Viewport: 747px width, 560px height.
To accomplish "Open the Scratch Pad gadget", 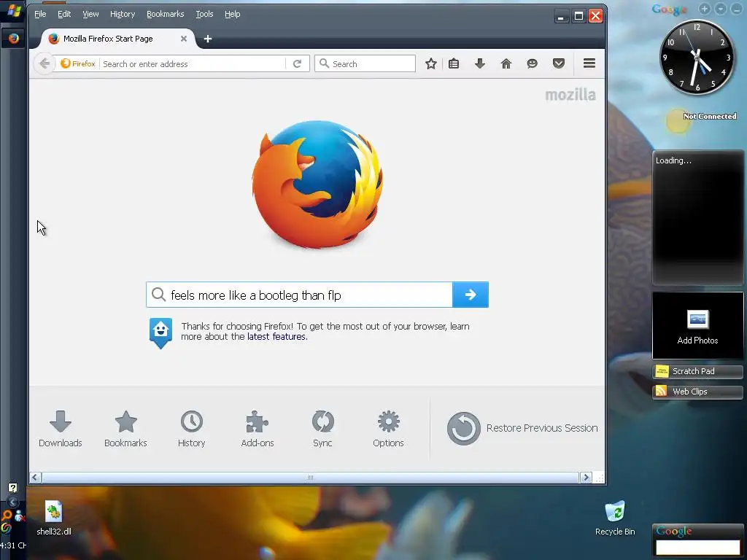I will (x=697, y=371).
